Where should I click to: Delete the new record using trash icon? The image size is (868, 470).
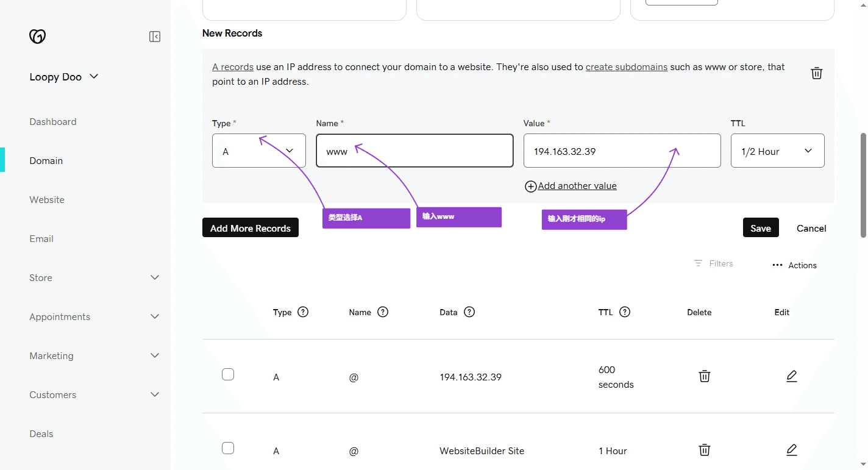816,73
